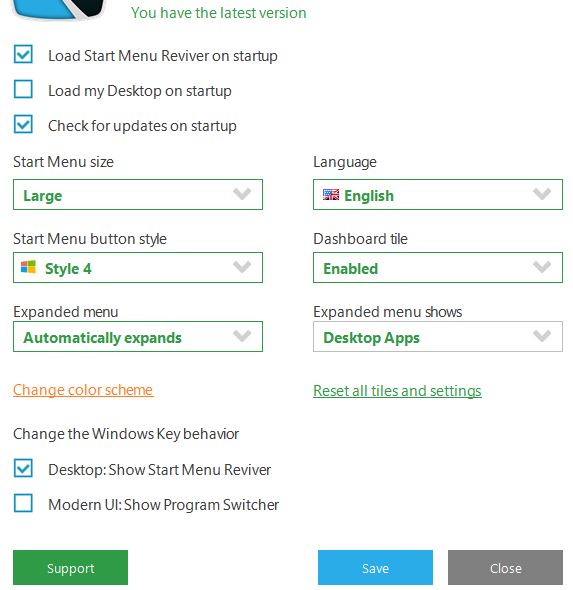The width and height of the screenshot is (573, 590).
Task: Click the gray Close button
Action: click(505, 567)
